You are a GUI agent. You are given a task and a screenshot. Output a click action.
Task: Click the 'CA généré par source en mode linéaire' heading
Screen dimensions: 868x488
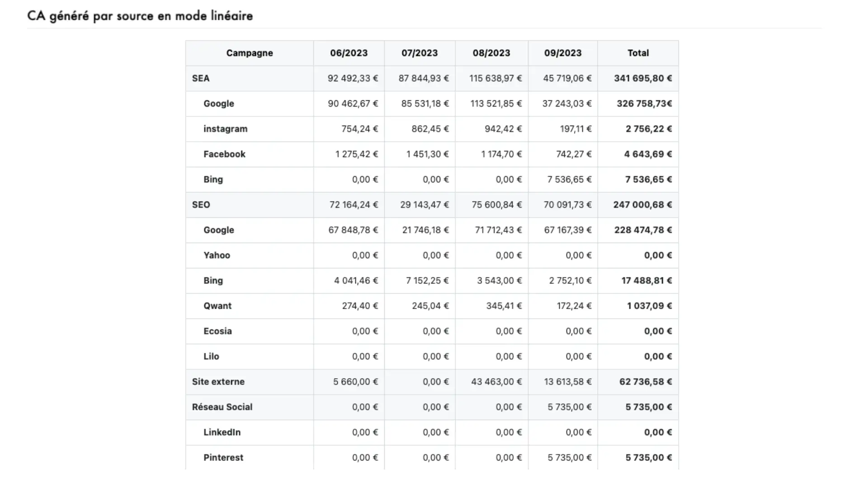(x=140, y=16)
